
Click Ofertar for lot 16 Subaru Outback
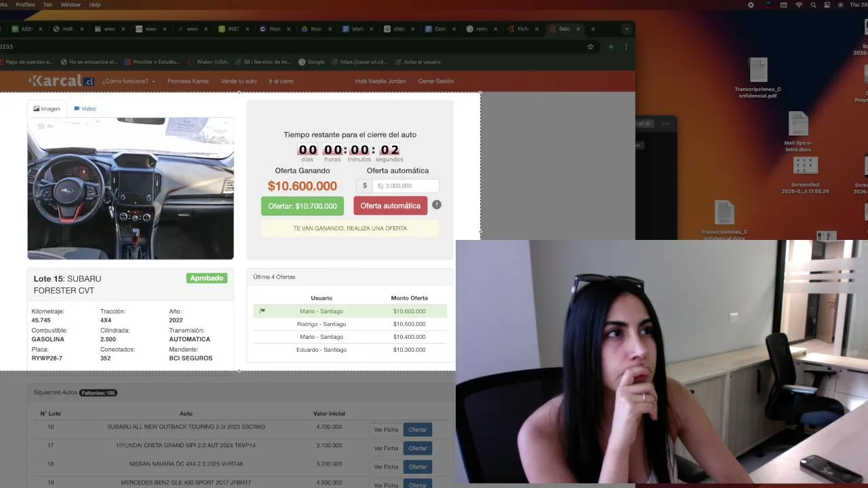pos(418,430)
